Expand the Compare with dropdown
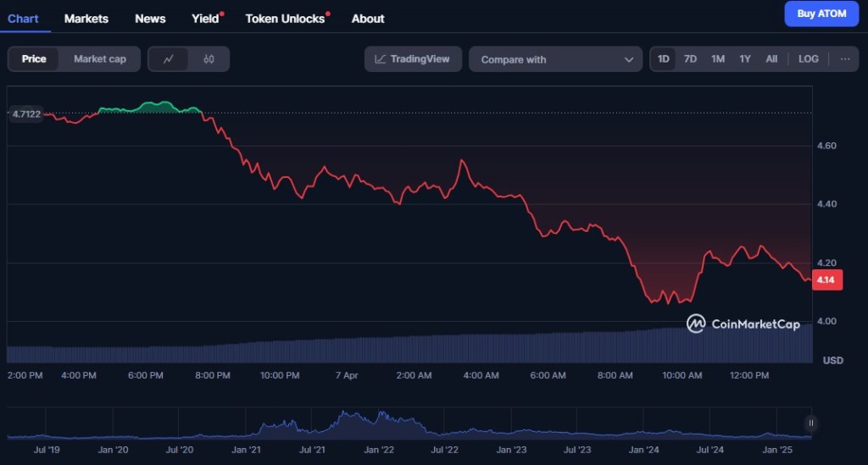Image resolution: width=868 pixels, height=465 pixels. 555,59
